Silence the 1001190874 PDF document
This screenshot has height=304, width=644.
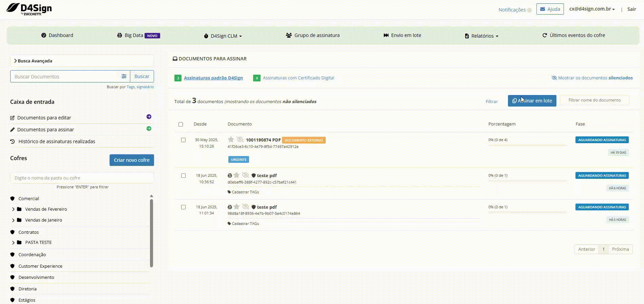point(240,139)
